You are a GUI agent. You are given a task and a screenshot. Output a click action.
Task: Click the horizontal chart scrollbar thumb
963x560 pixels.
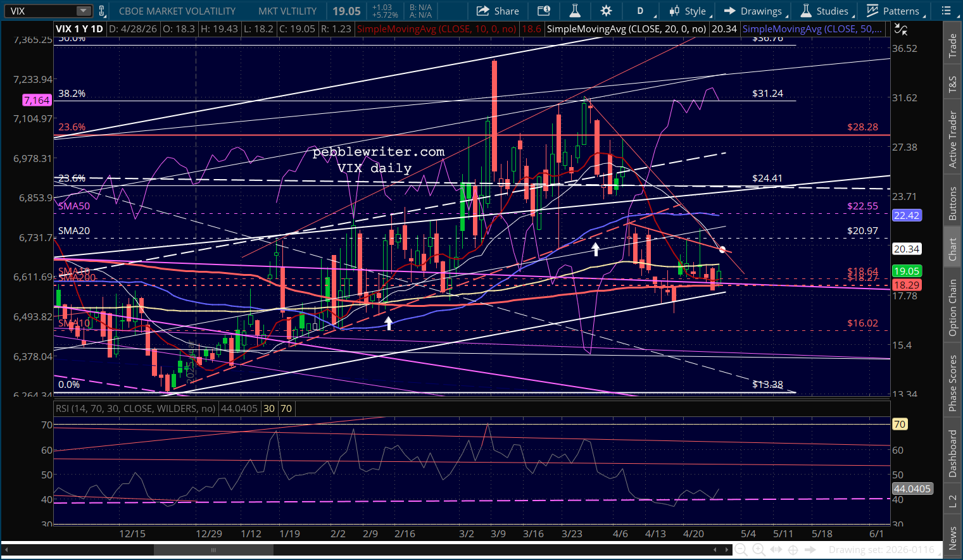coord(213,550)
